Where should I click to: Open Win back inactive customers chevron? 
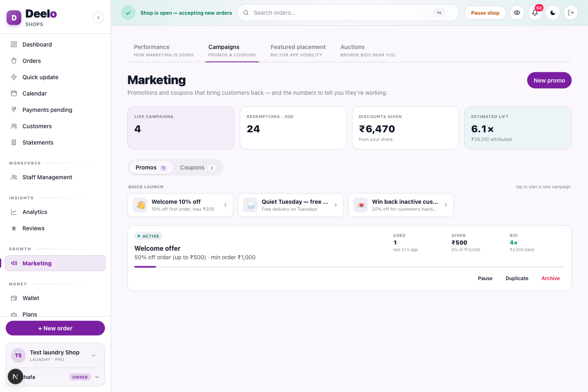(446, 205)
